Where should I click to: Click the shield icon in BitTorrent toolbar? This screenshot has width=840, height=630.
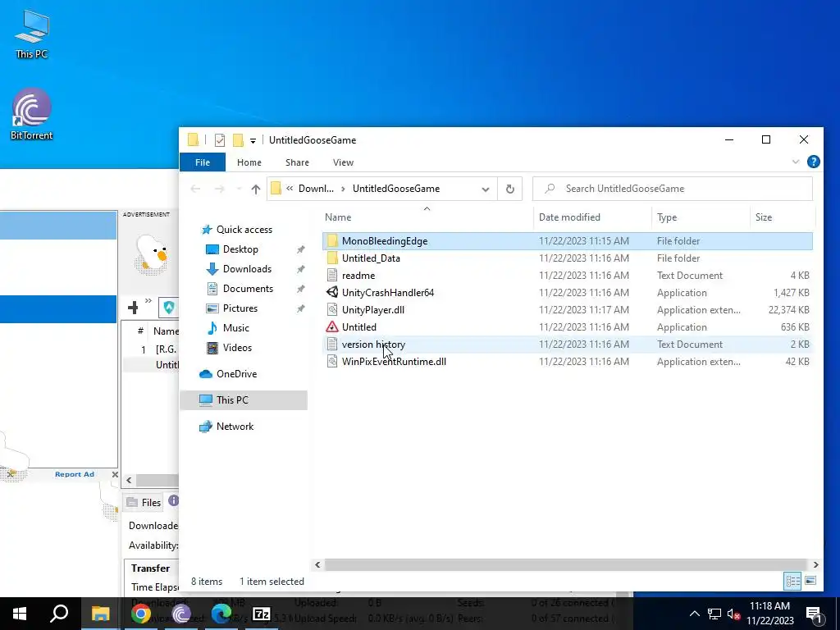click(x=169, y=308)
